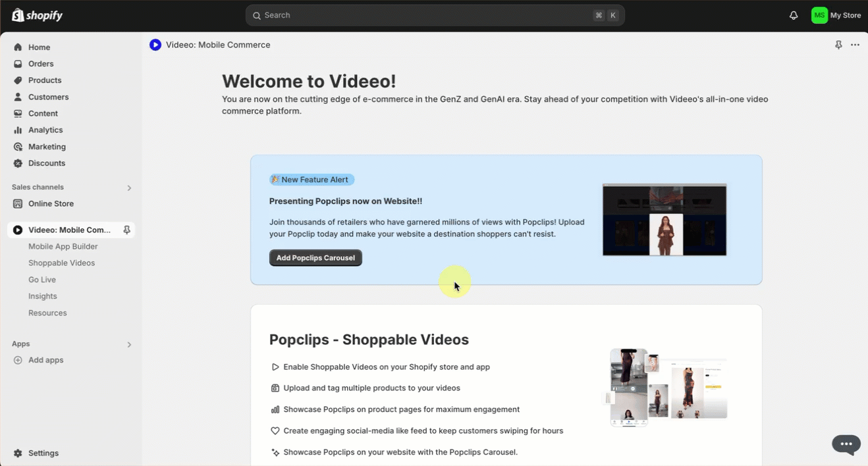Click the Marketing target icon
The image size is (868, 466).
tap(18, 147)
